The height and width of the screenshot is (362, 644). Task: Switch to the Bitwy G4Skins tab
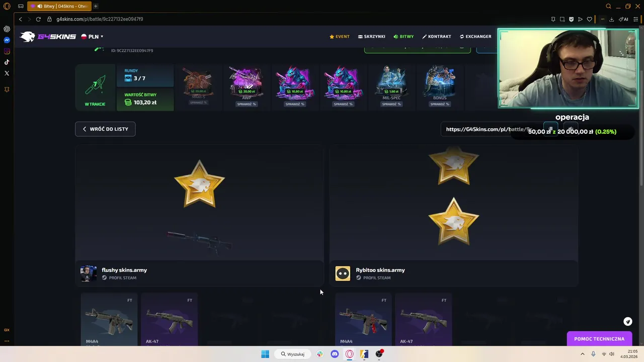click(59, 6)
